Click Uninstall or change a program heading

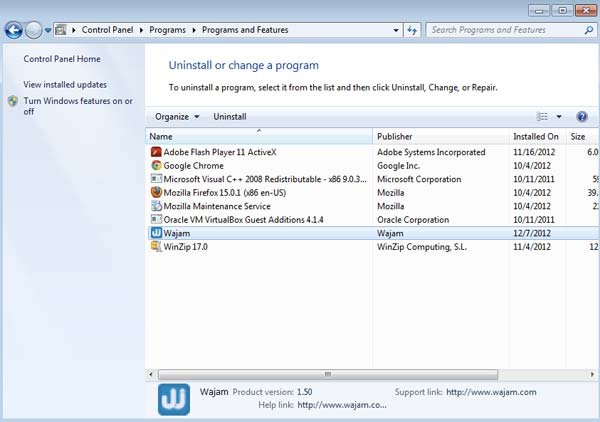(x=244, y=65)
